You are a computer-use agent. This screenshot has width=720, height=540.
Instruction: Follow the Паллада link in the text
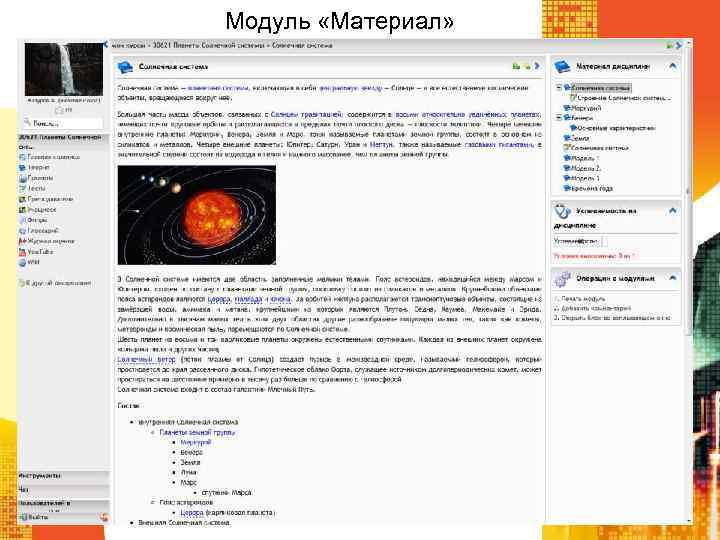tap(248, 299)
